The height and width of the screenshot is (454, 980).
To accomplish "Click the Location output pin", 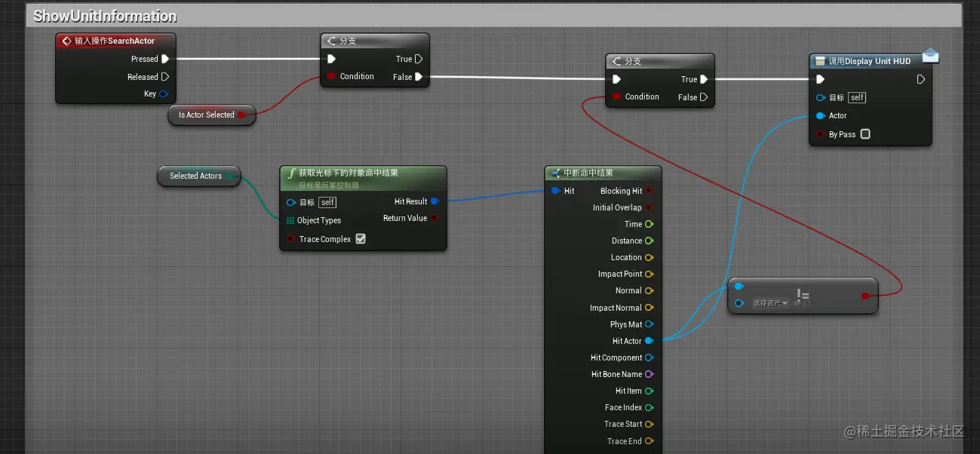I will [650, 257].
